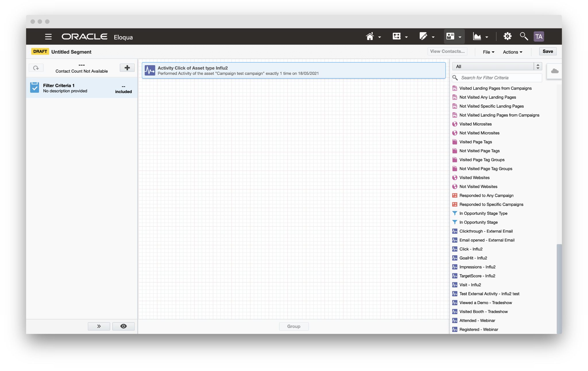Open the TA user avatar menu
This screenshot has width=588, height=371.
click(539, 36)
